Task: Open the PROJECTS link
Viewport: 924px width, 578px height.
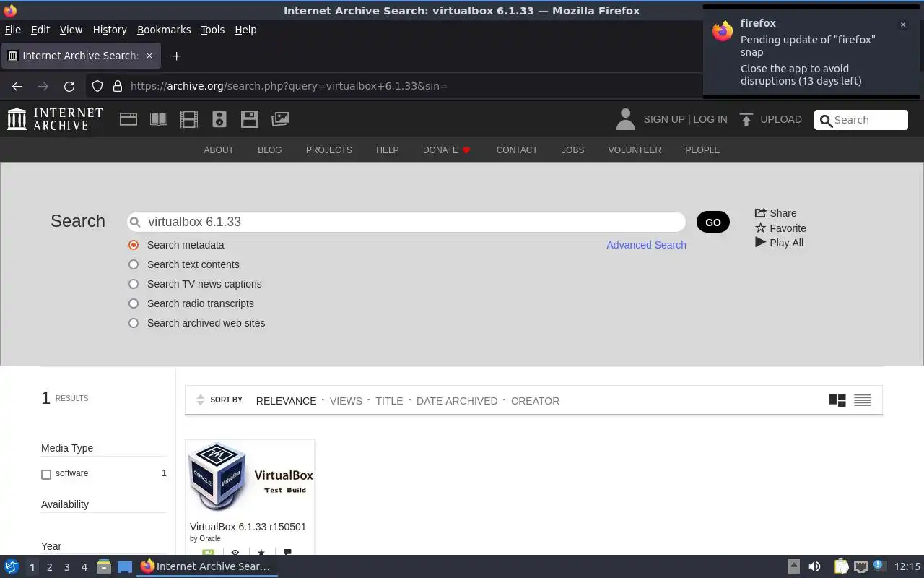Action: [329, 150]
